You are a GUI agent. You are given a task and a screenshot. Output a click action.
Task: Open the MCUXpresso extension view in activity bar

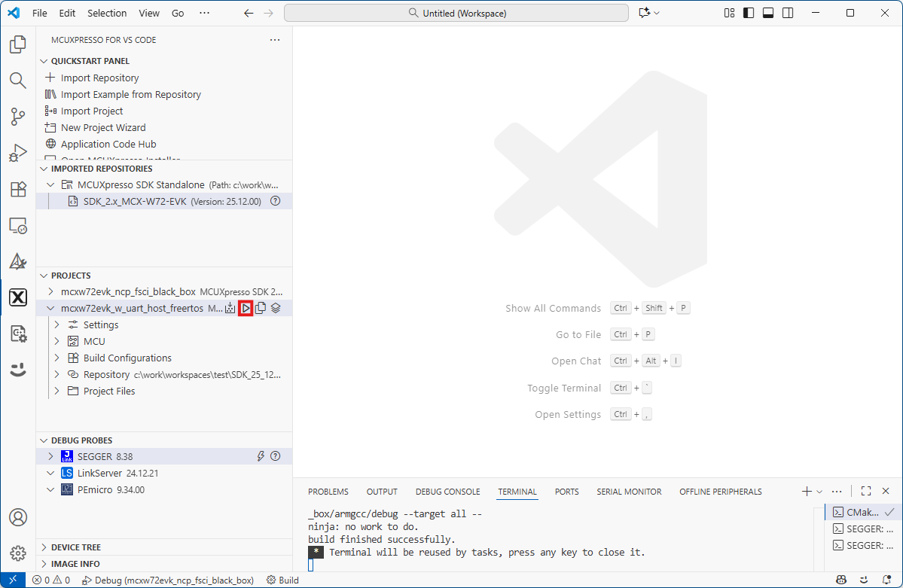coord(18,297)
